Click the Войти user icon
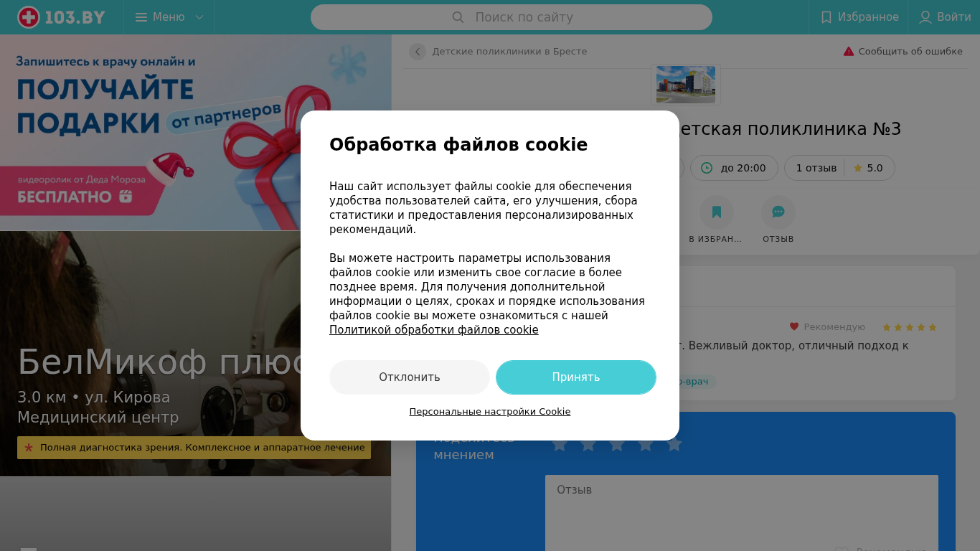 click(x=925, y=17)
